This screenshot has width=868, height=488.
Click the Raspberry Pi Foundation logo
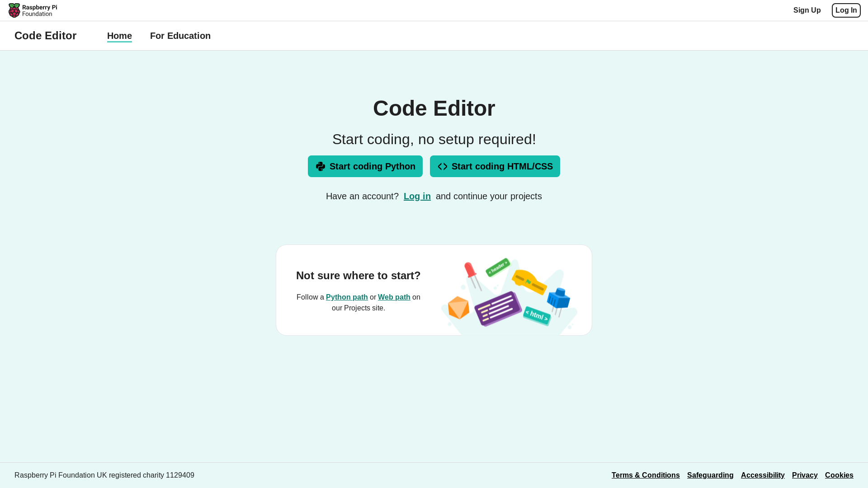pos(33,10)
